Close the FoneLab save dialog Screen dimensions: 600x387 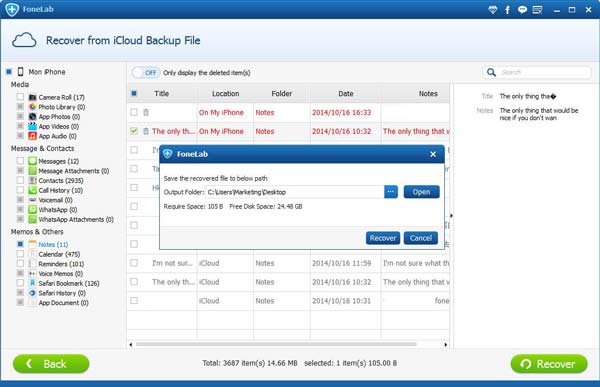(x=433, y=154)
